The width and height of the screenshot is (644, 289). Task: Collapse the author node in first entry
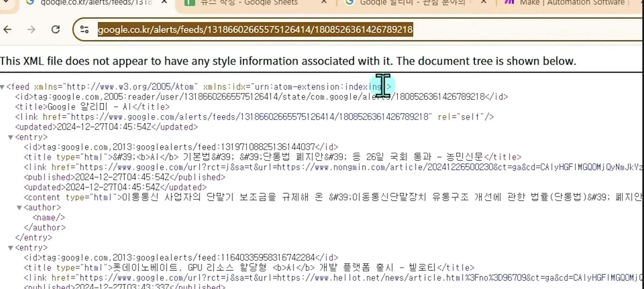pos(19,208)
